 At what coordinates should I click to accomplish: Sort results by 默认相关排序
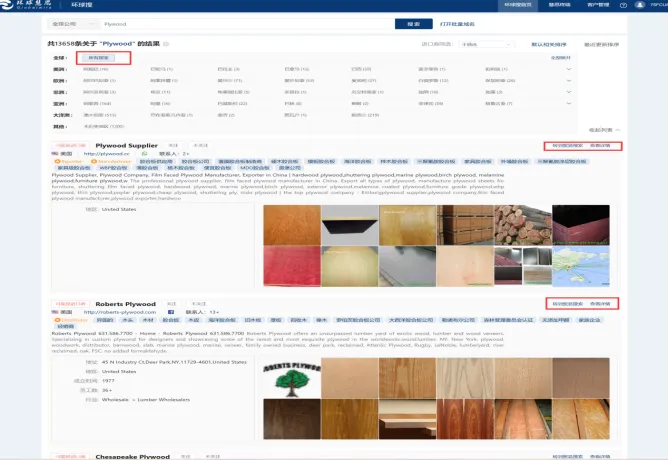pos(549,44)
